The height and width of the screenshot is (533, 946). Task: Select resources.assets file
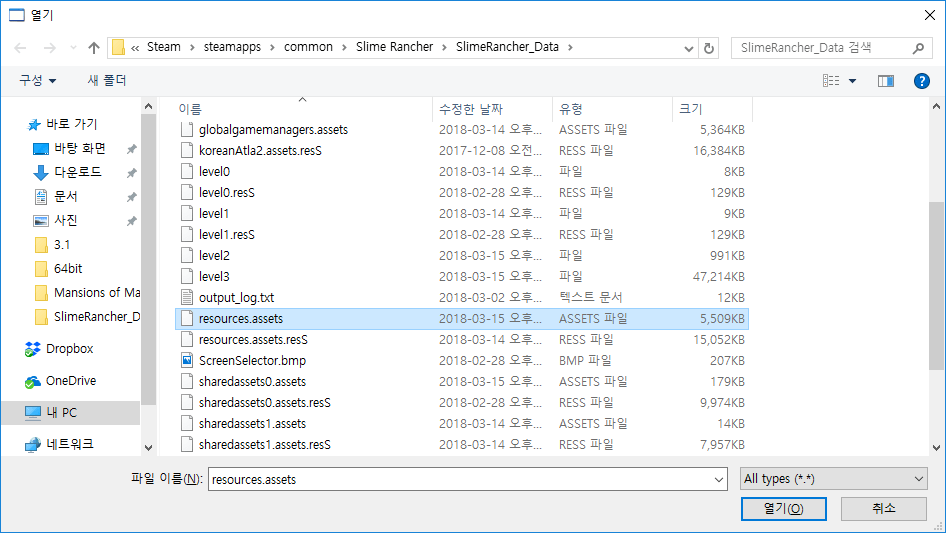point(462,319)
